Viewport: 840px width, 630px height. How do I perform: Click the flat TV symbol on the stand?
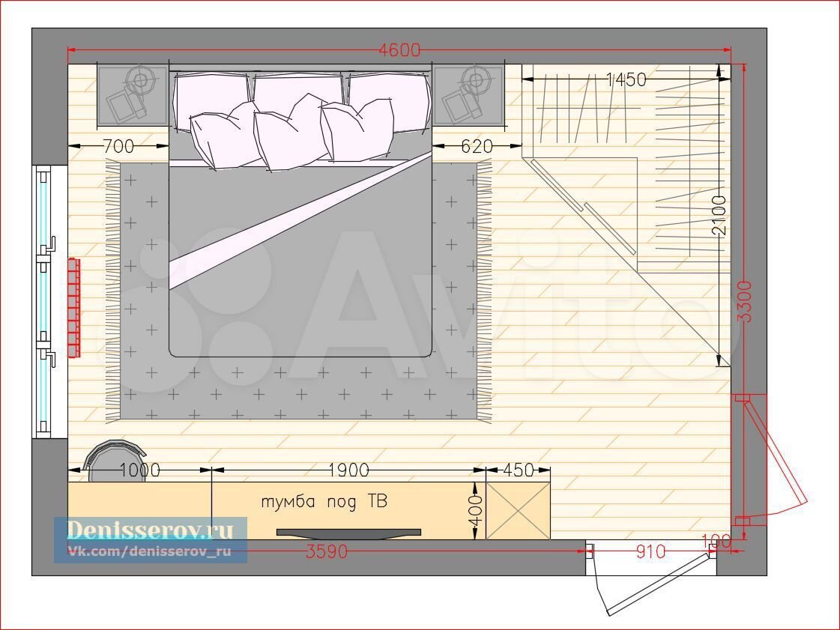click(x=348, y=533)
